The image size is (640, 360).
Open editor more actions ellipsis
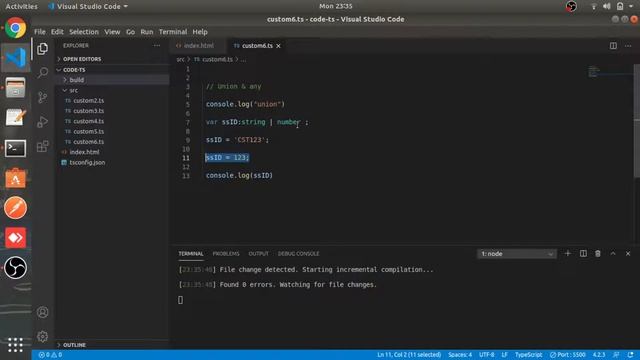coord(628,46)
